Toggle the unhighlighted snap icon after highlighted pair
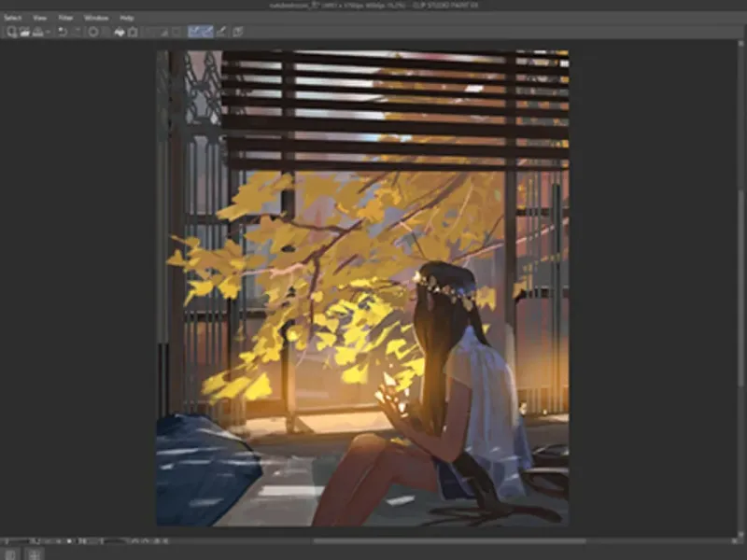747x560 pixels. 221,32
